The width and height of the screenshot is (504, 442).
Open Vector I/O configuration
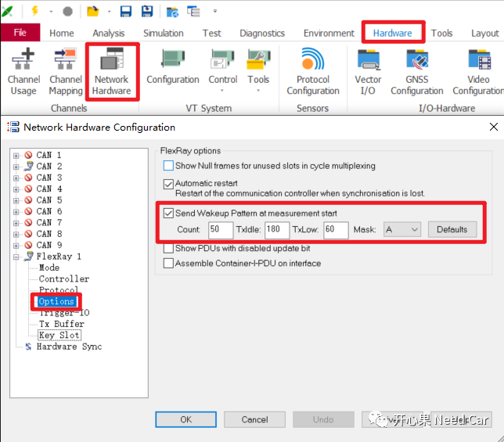click(x=368, y=72)
